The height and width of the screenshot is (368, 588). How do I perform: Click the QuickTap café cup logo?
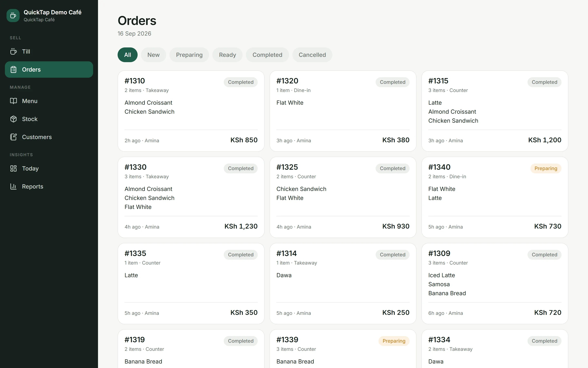pos(13,16)
